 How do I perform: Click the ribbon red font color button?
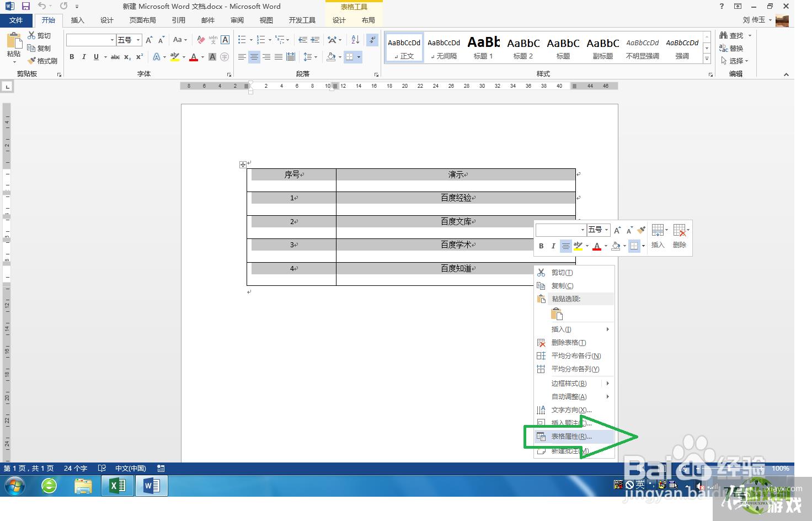tap(194, 57)
